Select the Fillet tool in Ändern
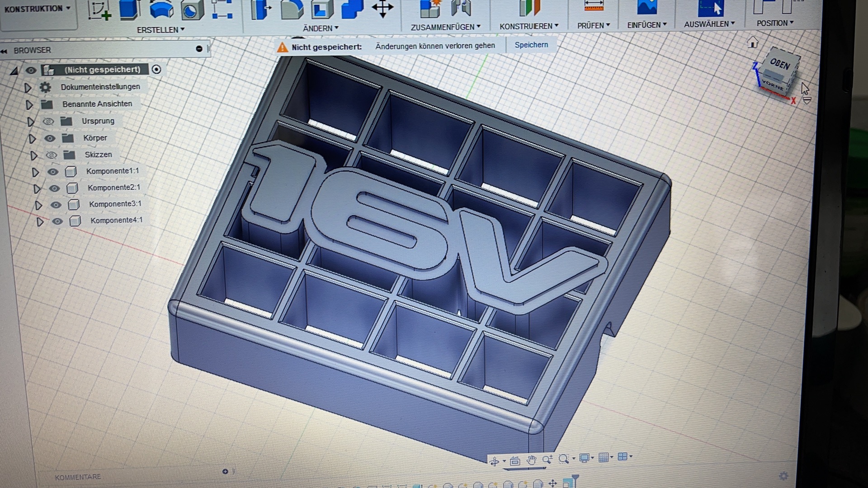Viewport: 868px width, 488px height. click(x=291, y=9)
